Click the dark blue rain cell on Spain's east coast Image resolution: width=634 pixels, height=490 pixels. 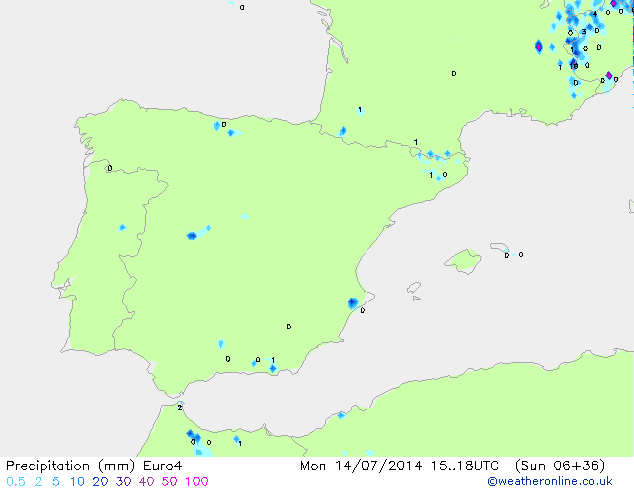[x=353, y=303]
